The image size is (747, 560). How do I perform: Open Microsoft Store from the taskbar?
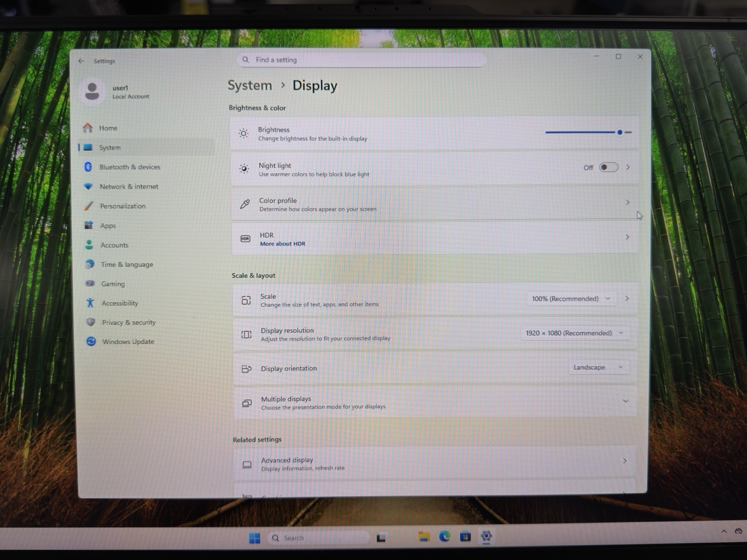click(x=465, y=536)
